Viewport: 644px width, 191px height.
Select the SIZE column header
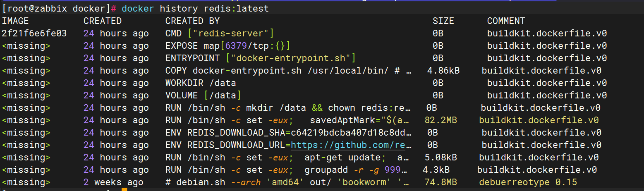(443, 21)
